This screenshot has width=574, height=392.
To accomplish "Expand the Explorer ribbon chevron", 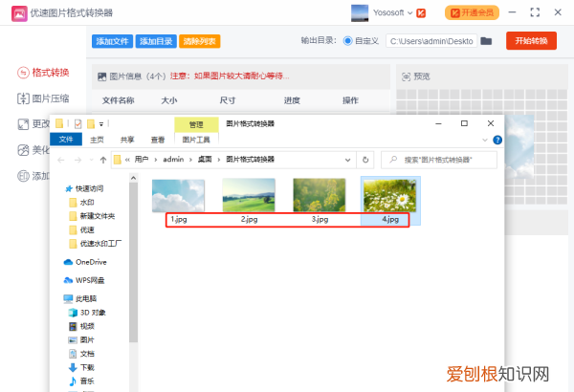I will [485, 140].
